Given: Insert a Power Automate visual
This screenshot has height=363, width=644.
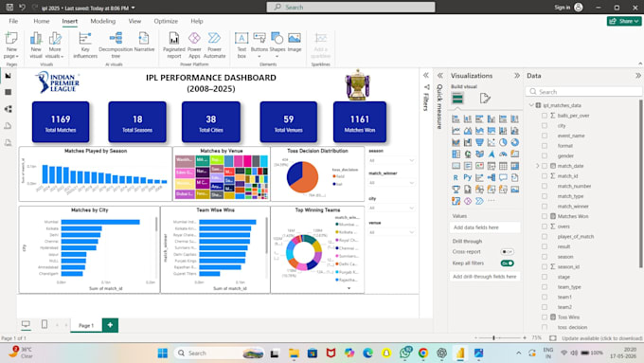Looking at the screenshot, I should click(x=214, y=45).
